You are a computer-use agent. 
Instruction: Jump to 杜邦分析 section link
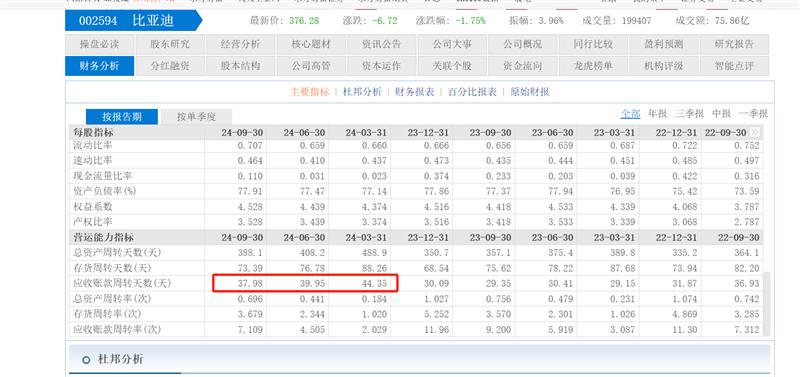click(362, 92)
